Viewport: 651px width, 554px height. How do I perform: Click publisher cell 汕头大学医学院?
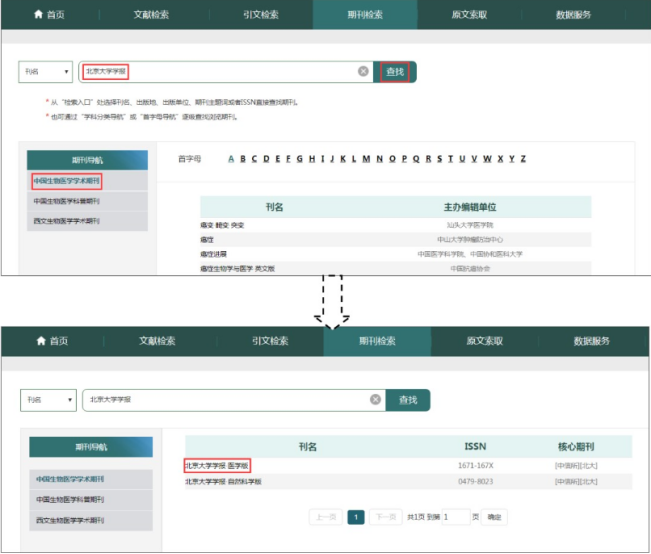point(470,225)
